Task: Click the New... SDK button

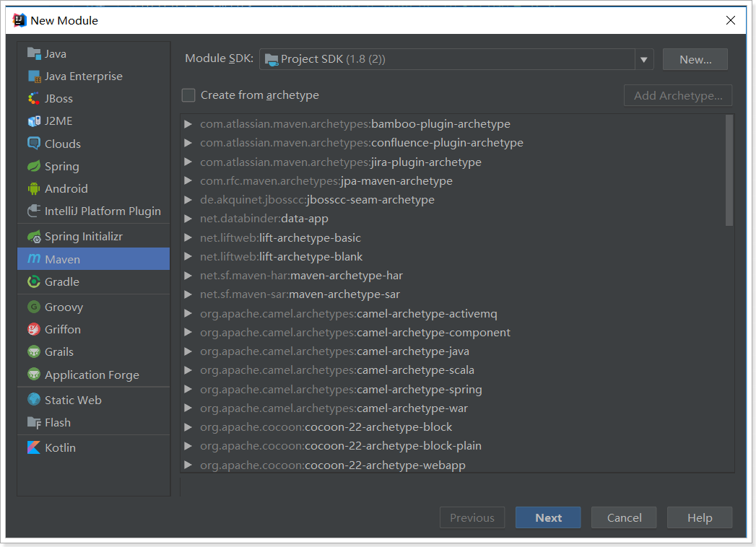Action: pos(695,59)
